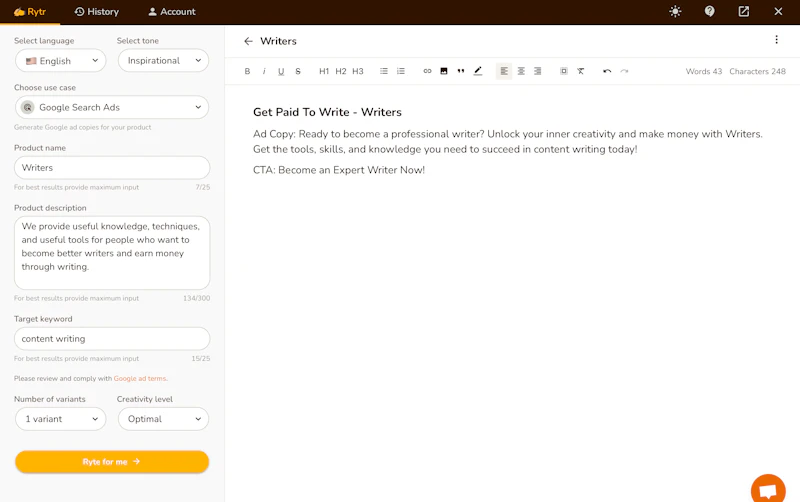The height and width of the screenshot is (502, 800).
Task: Undo the last edit
Action: point(607,71)
